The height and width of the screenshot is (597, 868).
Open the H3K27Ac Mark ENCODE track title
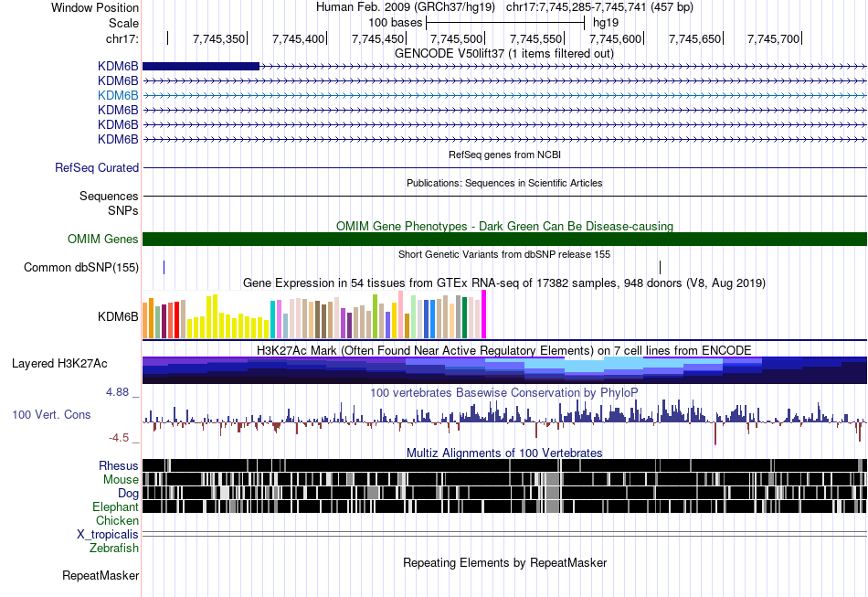click(504, 350)
